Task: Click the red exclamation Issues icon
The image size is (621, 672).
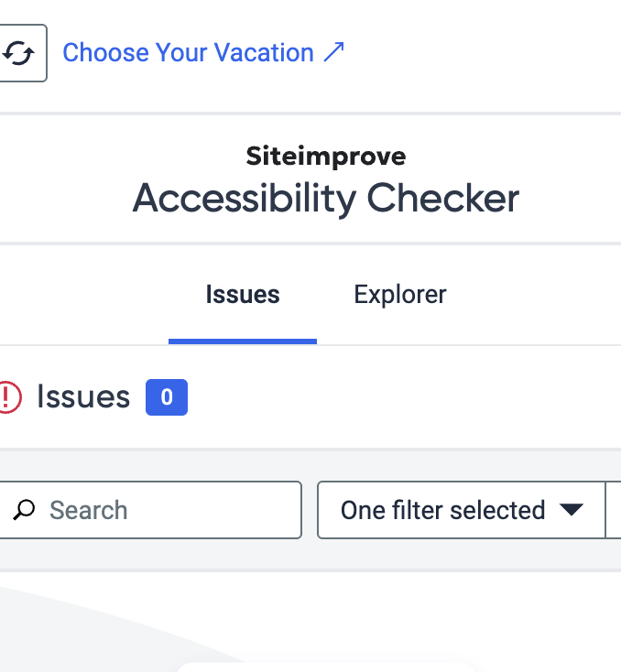Action: pyautogui.click(x=8, y=397)
